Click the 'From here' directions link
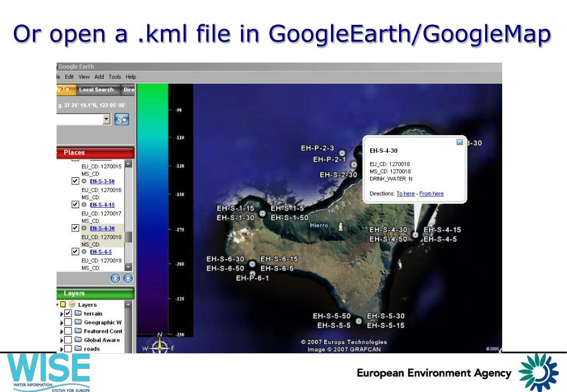The height and width of the screenshot is (392, 567). click(x=431, y=194)
